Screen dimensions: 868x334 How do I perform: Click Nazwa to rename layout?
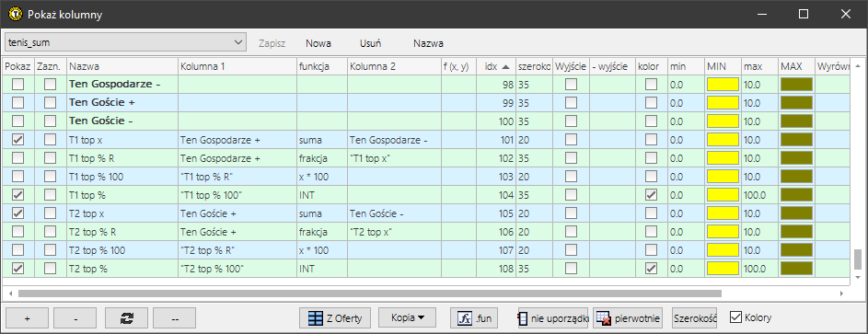pos(428,43)
